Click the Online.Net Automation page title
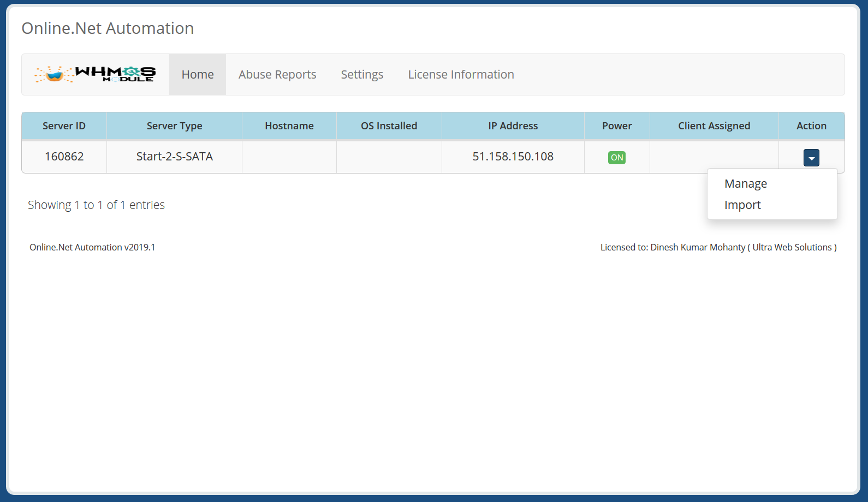868x502 pixels. pos(108,28)
